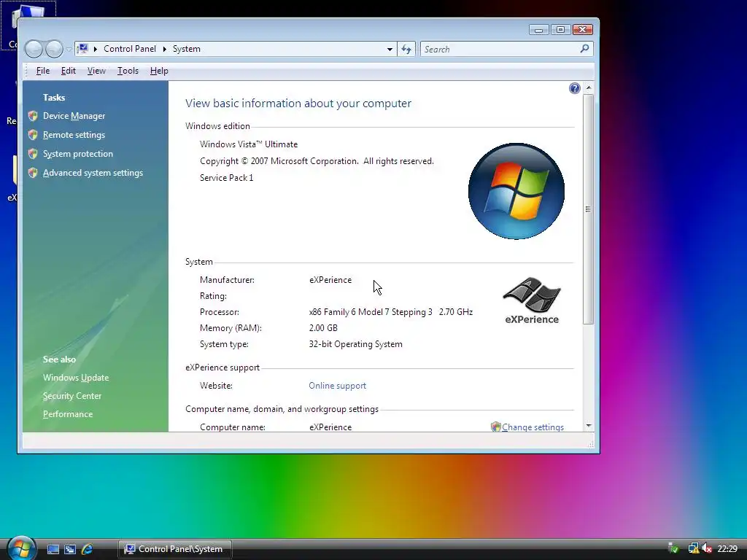This screenshot has width=747, height=560.
Task: Maximize the System window
Action: (x=561, y=30)
